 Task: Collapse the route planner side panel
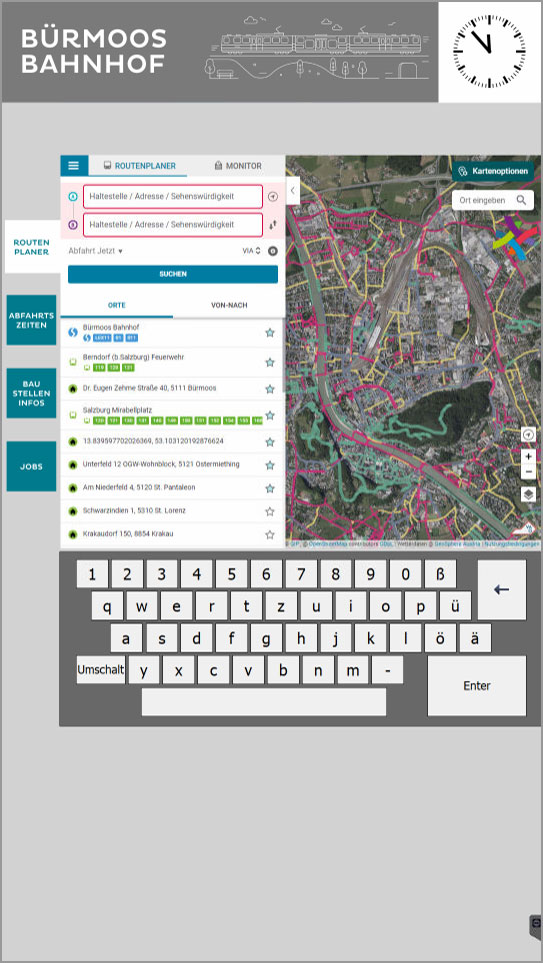pyautogui.click(x=292, y=190)
